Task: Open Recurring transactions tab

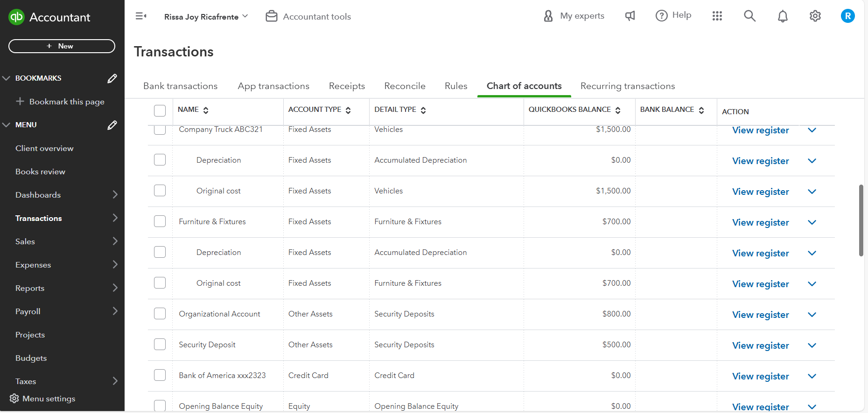Action: tap(628, 86)
